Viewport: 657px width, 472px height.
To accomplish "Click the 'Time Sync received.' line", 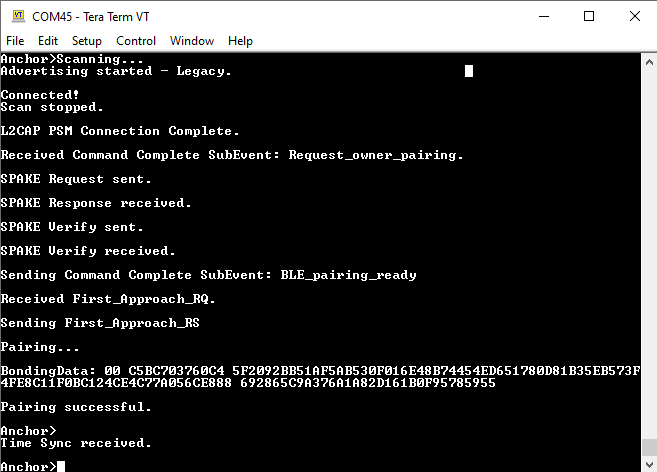I will [x=76, y=443].
